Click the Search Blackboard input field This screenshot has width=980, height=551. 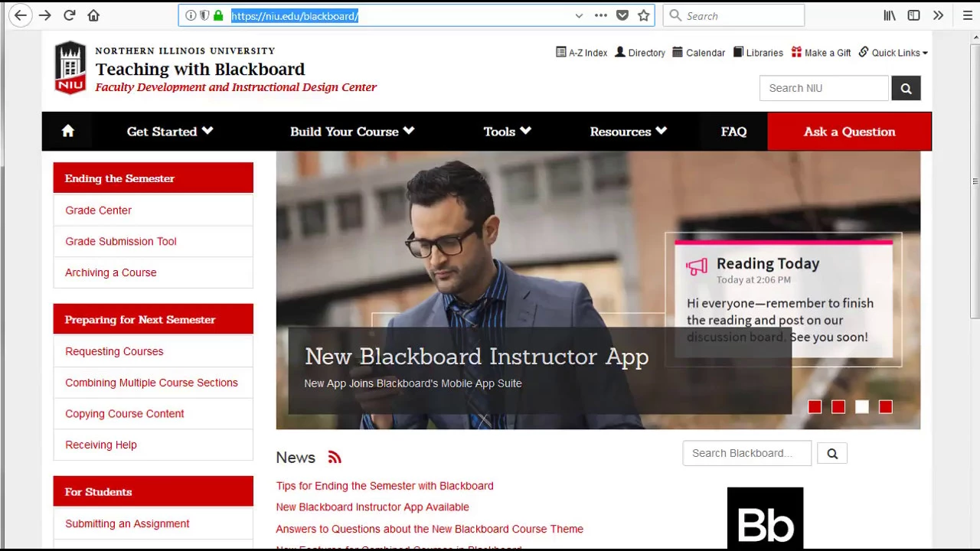click(x=746, y=453)
